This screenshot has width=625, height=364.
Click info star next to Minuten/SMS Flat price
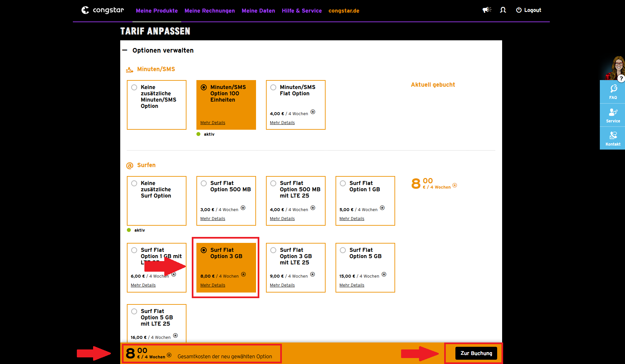click(313, 112)
